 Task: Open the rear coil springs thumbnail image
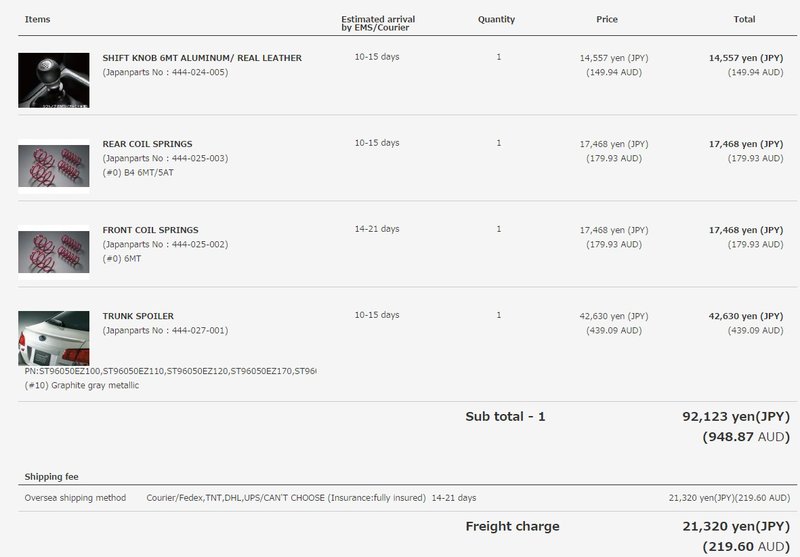[54, 166]
